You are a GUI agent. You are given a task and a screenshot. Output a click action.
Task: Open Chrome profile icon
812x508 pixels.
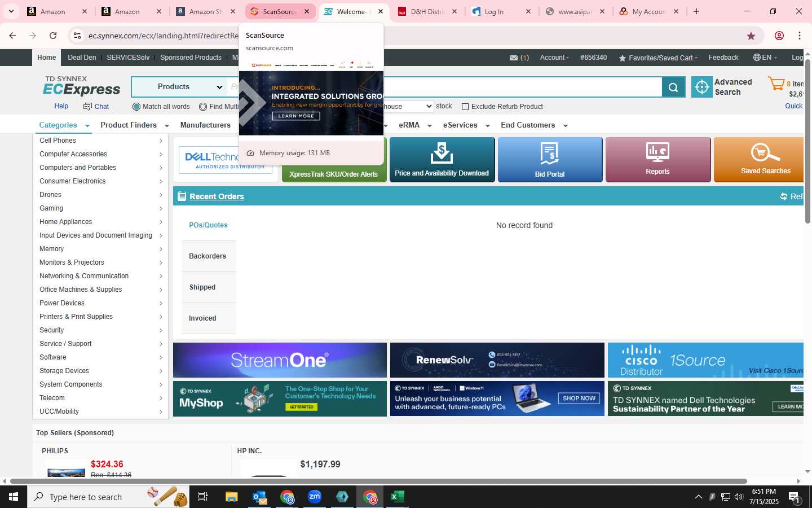click(779, 36)
